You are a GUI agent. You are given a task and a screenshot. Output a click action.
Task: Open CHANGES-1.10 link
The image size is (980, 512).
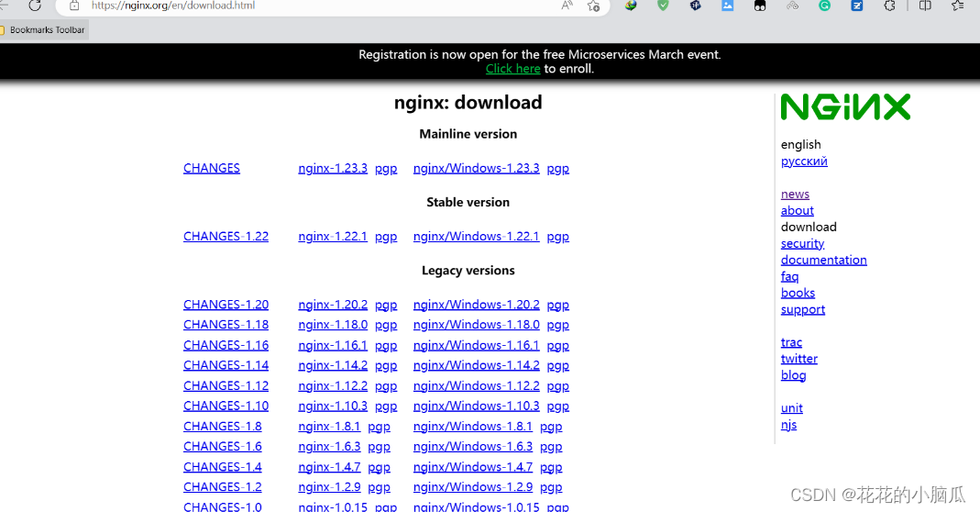[x=226, y=406]
